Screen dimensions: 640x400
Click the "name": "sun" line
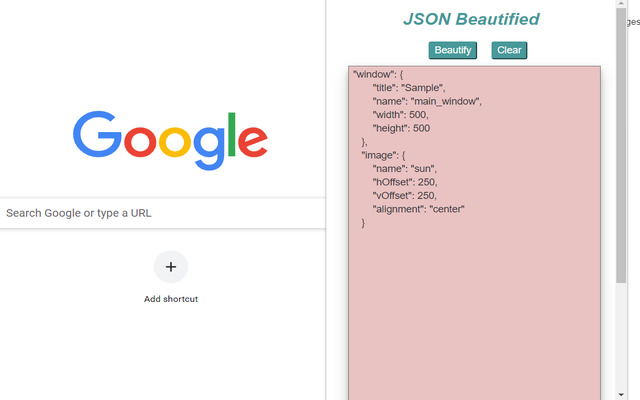404,169
